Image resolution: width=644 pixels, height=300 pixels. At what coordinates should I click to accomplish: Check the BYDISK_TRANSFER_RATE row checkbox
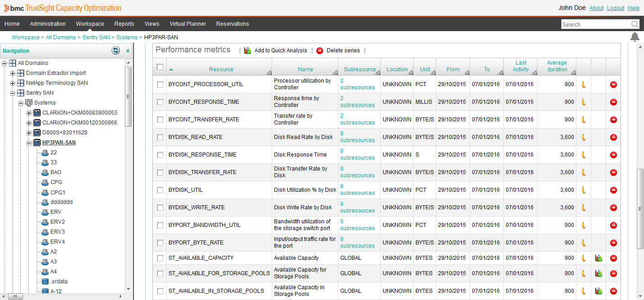click(160, 172)
